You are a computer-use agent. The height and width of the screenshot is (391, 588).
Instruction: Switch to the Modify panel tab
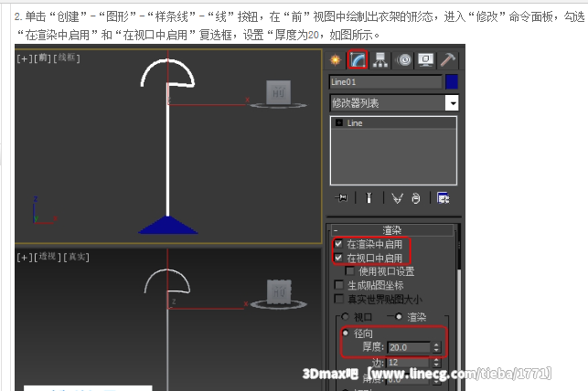(358, 60)
